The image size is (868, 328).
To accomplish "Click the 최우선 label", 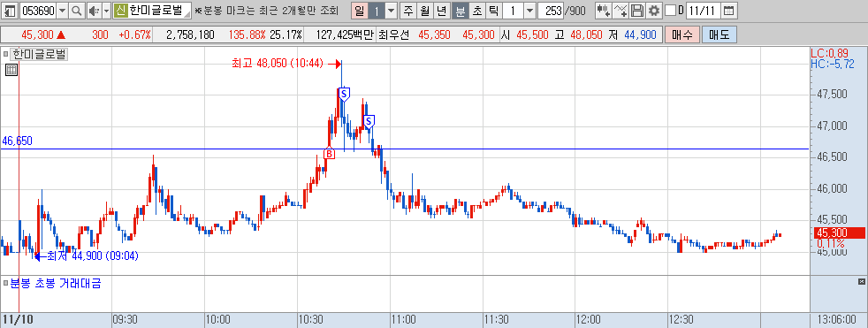I will tap(393, 34).
